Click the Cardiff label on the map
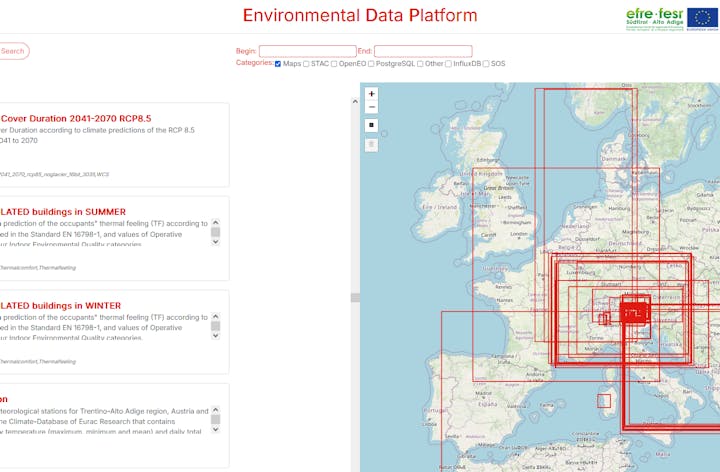The height and width of the screenshot is (472, 720). (x=489, y=235)
